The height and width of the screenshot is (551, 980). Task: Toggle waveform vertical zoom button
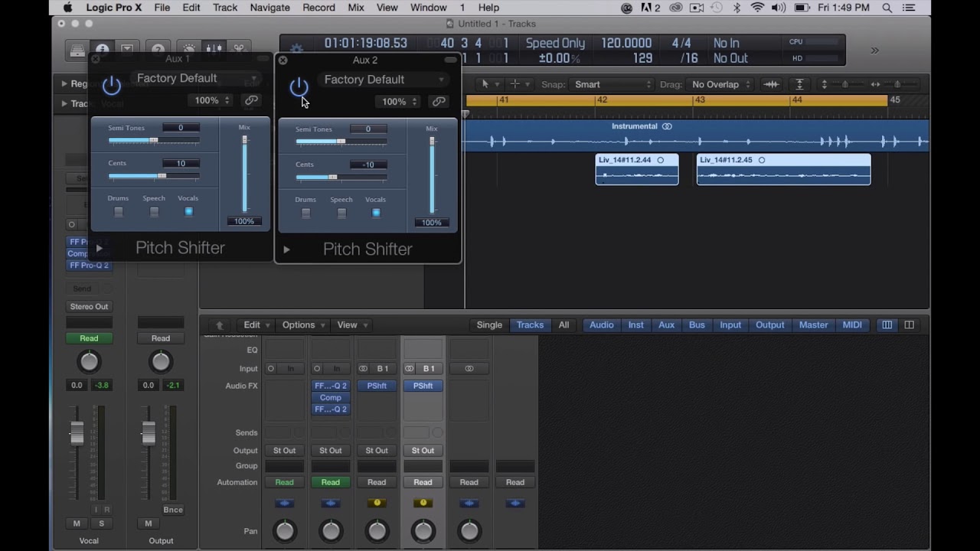pos(771,84)
